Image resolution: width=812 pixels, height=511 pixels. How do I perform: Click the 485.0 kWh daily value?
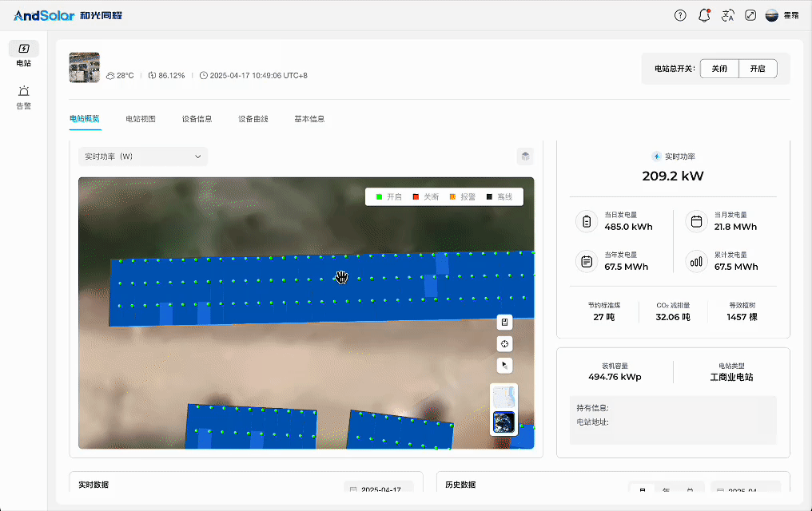pyautogui.click(x=629, y=227)
